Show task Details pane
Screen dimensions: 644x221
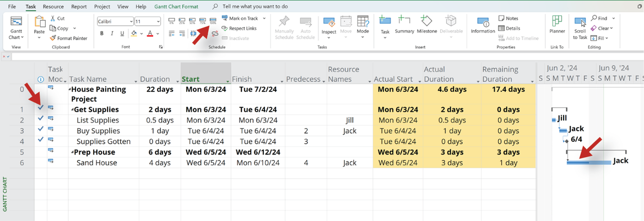(509, 28)
